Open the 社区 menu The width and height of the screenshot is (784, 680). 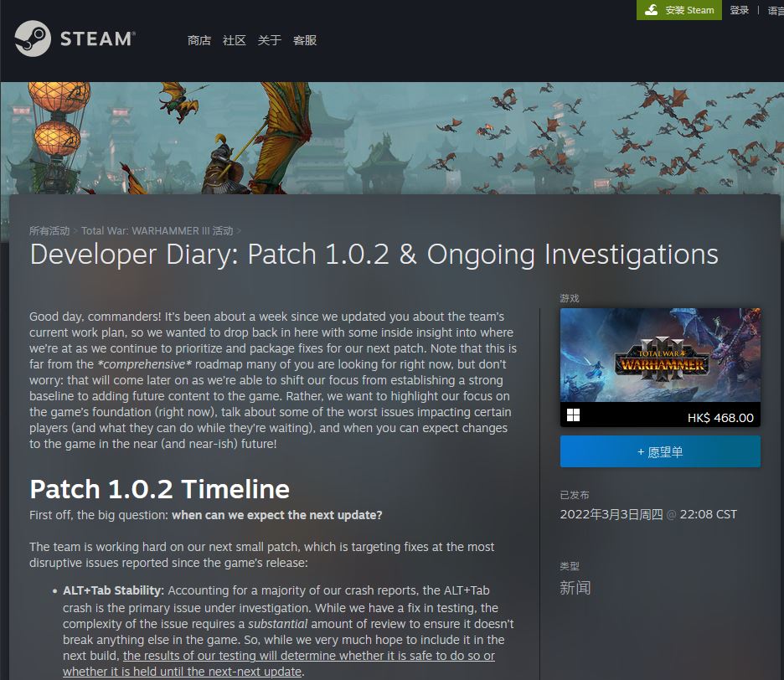pos(235,40)
